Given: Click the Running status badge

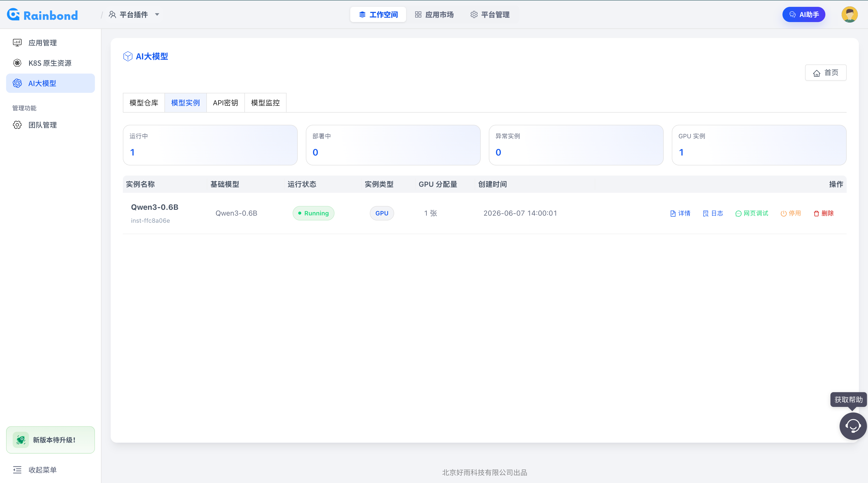Looking at the screenshot, I should point(313,213).
